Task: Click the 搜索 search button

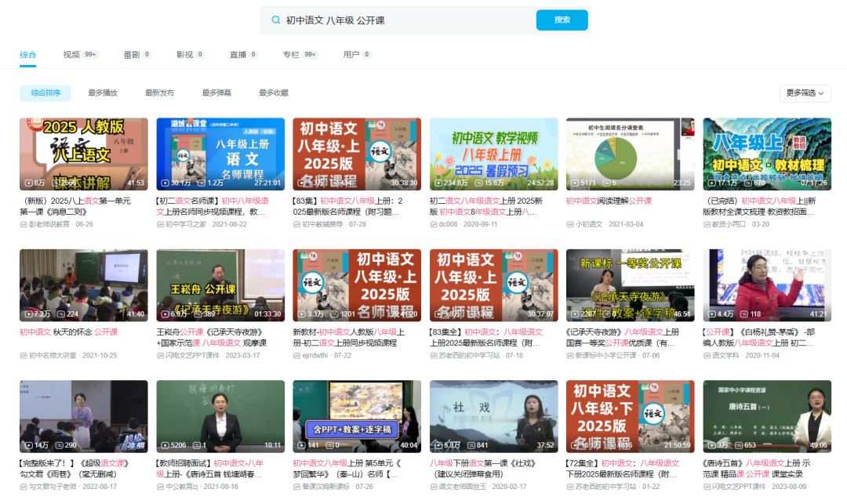Action: (x=562, y=18)
